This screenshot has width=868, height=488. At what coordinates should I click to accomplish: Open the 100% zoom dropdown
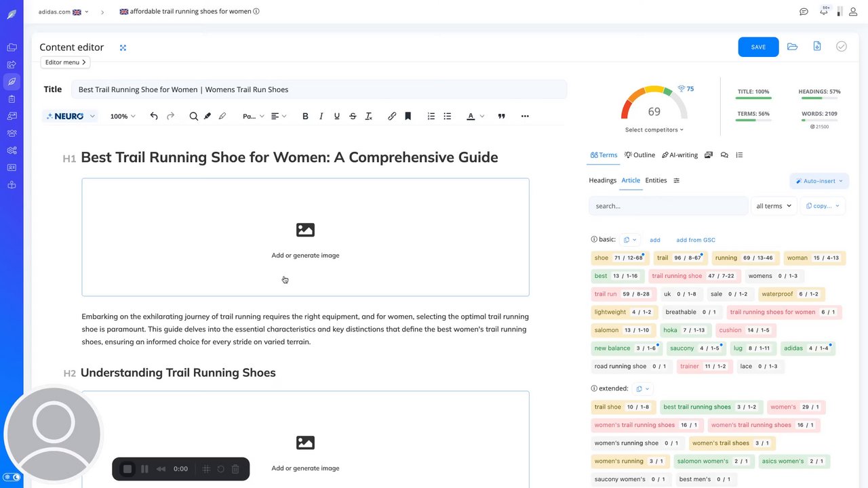(x=123, y=117)
